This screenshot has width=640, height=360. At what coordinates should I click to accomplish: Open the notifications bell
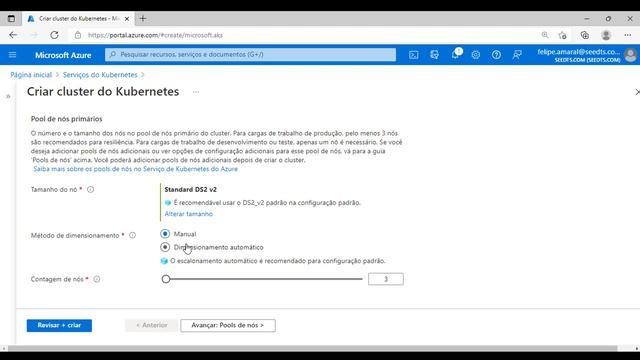point(456,55)
